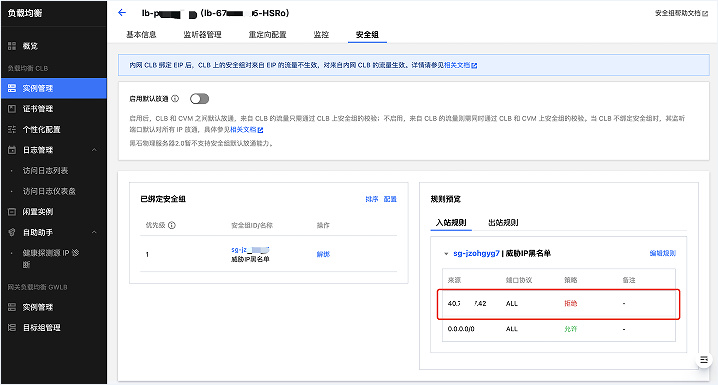
Task: Click 解绑 for bound security group
Action: 323,254
